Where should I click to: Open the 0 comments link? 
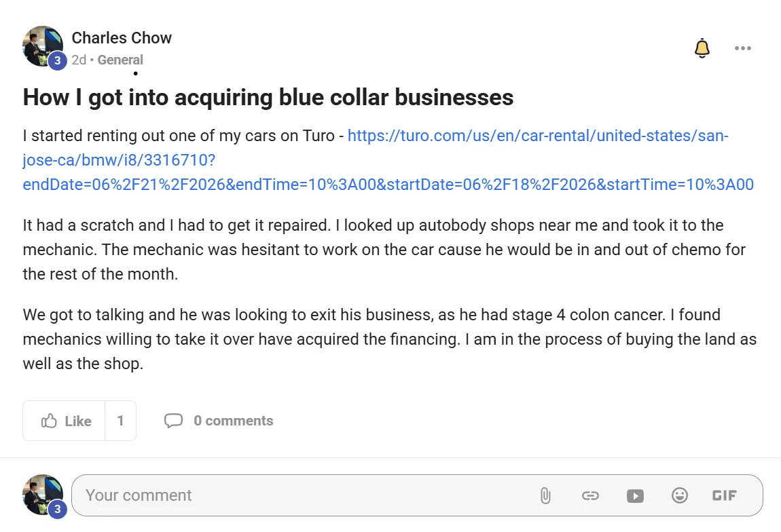[233, 421]
